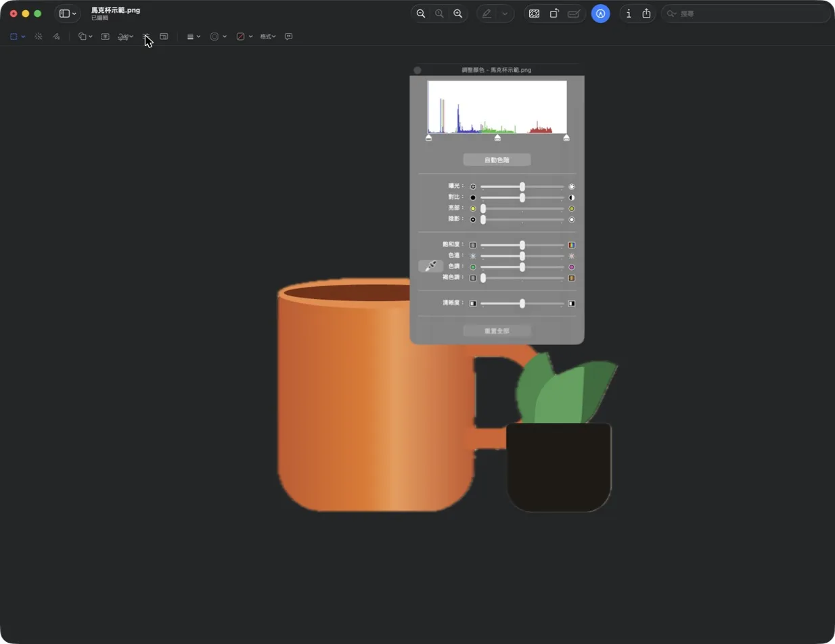Click the histogram black point handle
This screenshot has width=835, height=644.
pos(428,138)
